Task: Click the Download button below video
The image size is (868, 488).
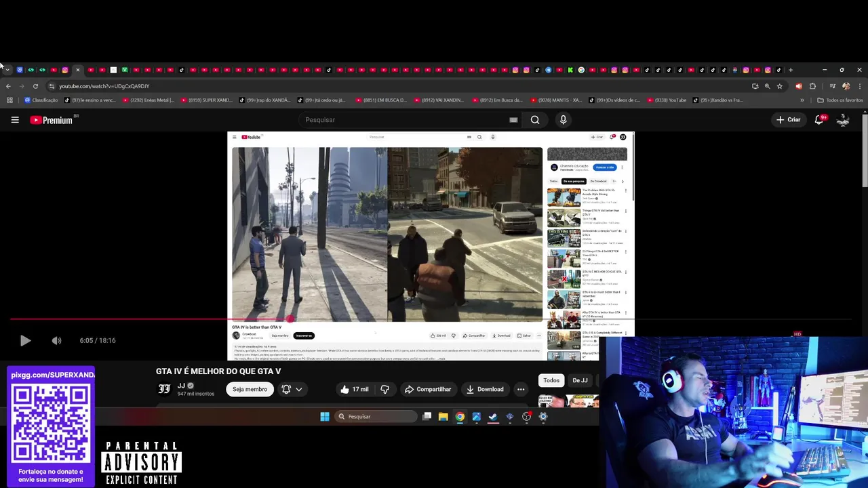Action: [485, 389]
